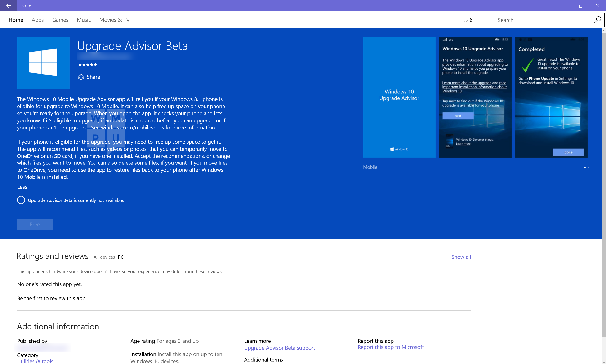The image size is (606, 364).
Task: Click the Free button to get app
Action: tap(35, 224)
